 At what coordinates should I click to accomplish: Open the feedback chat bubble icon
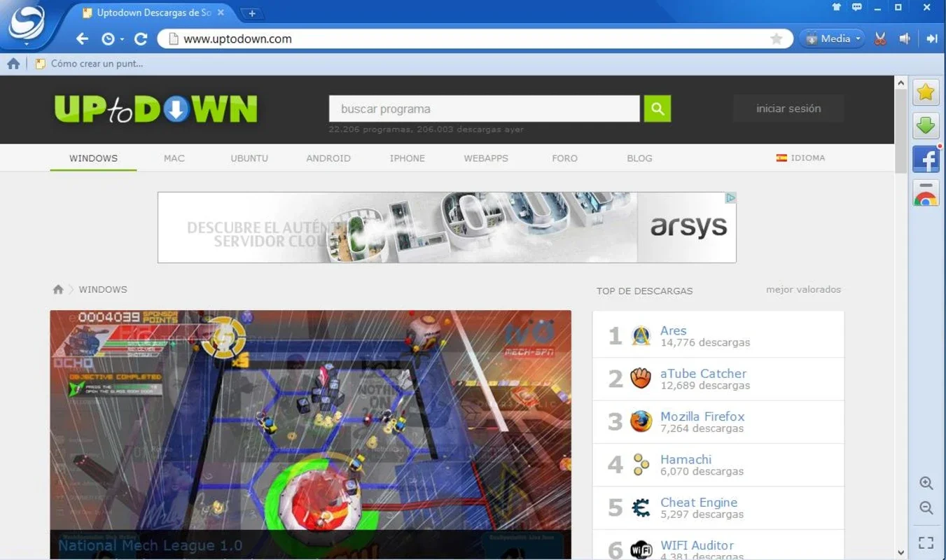857,8
